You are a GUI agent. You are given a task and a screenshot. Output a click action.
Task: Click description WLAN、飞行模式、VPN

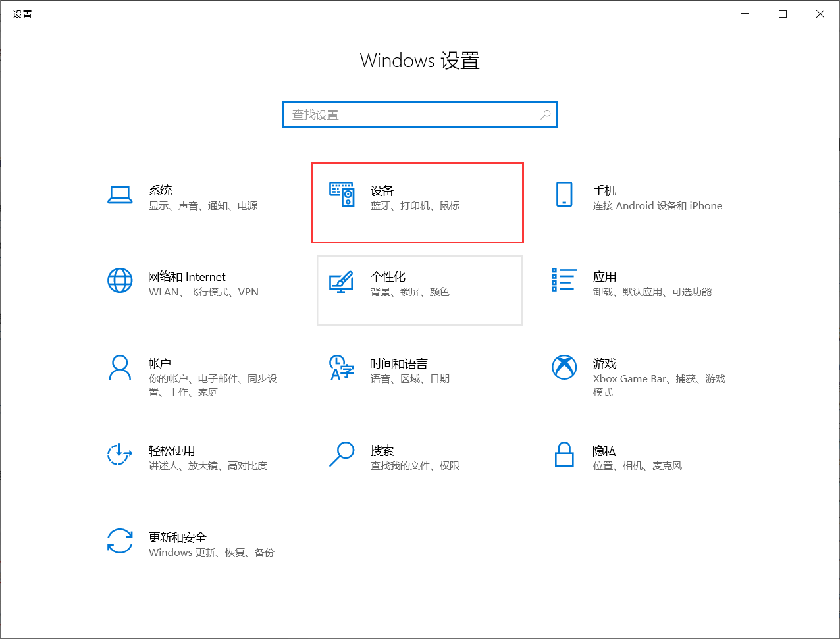(204, 292)
